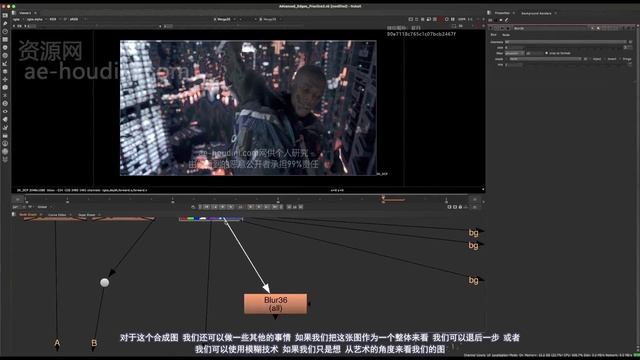Viewport: 640px width, 360px height.
Task: Open the Node tab in Blur properties
Action: pyautogui.click(x=506, y=35)
